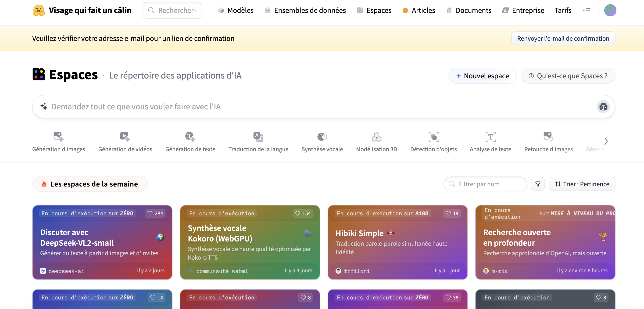Open Retouche d'images category
The height and width of the screenshot is (309, 644).
point(548,142)
